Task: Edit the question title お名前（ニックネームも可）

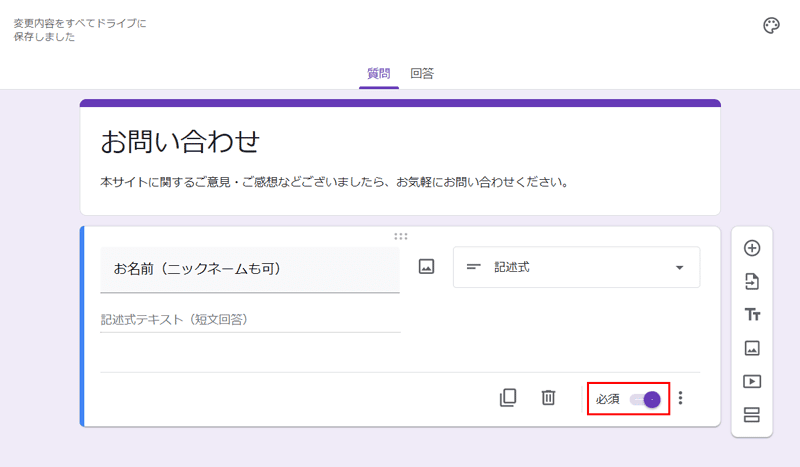Action: point(250,269)
